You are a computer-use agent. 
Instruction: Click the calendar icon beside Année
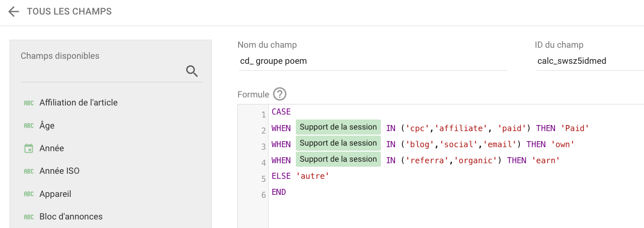(29, 148)
